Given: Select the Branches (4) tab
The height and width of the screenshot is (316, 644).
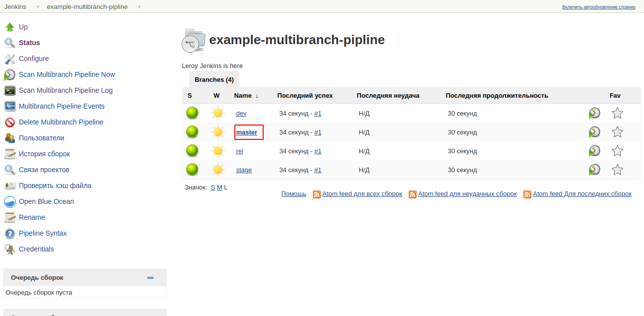Looking at the screenshot, I should click(214, 79).
